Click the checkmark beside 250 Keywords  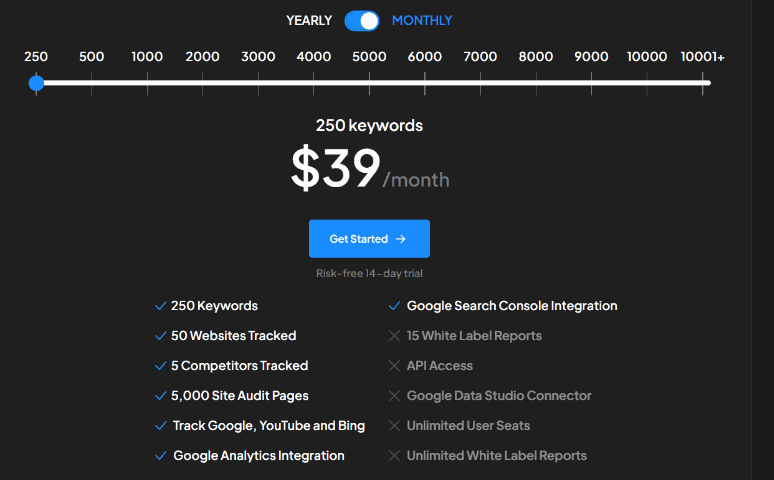pyautogui.click(x=160, y=306)
